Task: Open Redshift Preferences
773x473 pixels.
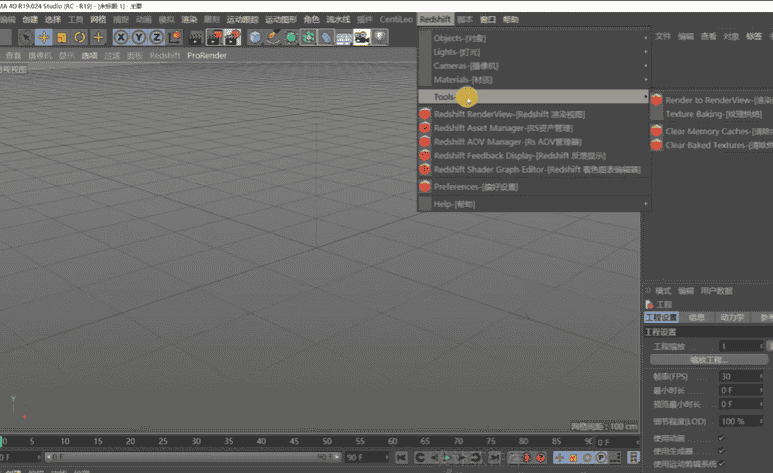Action: (x=533, y=186)
